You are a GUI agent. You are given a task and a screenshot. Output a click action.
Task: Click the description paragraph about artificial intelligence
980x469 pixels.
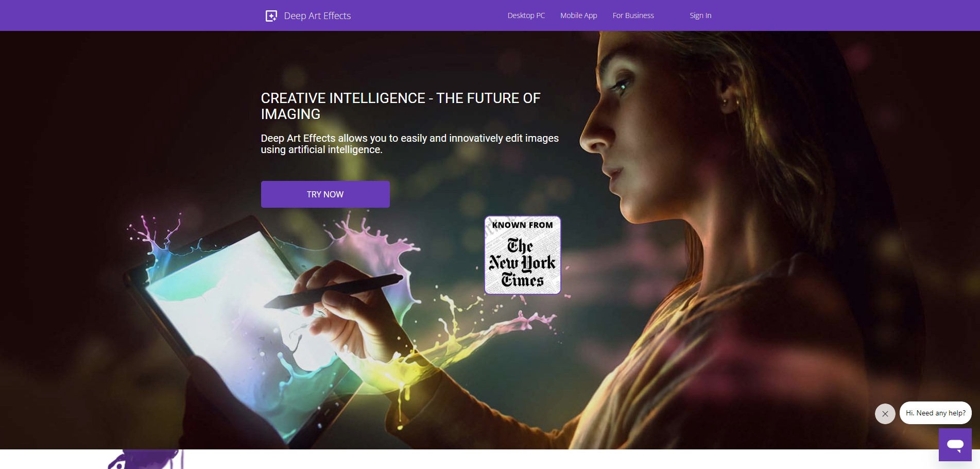point(409,144)
